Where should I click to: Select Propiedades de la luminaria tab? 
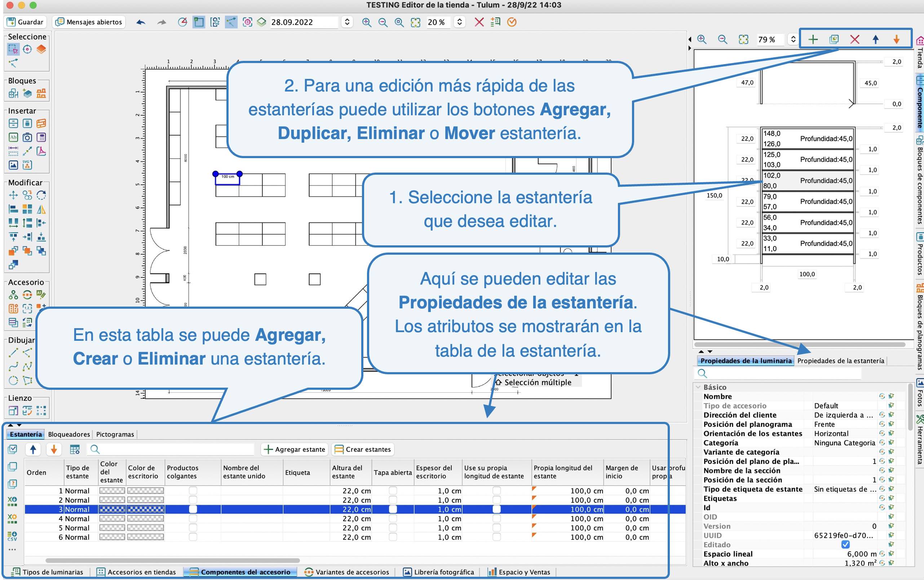746,361
